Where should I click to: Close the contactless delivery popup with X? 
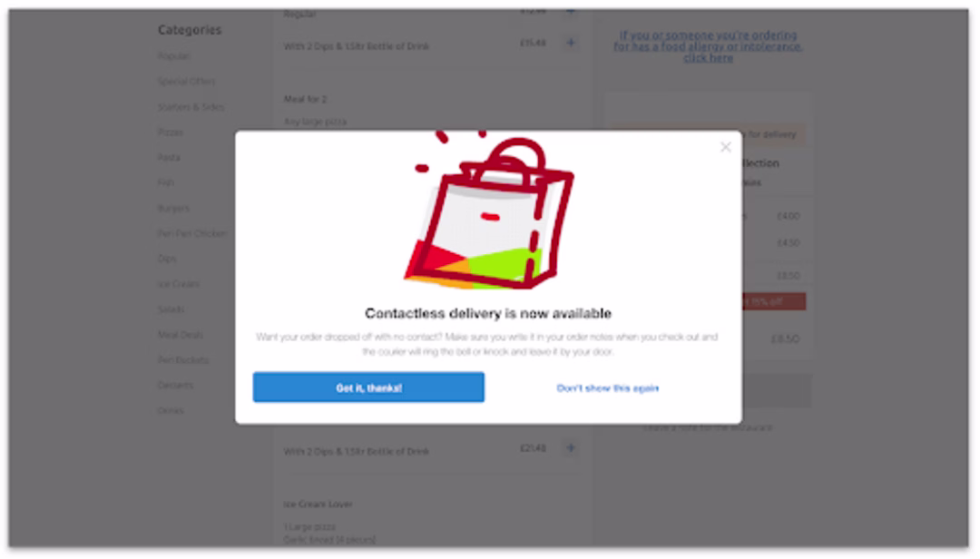[725, 147]
